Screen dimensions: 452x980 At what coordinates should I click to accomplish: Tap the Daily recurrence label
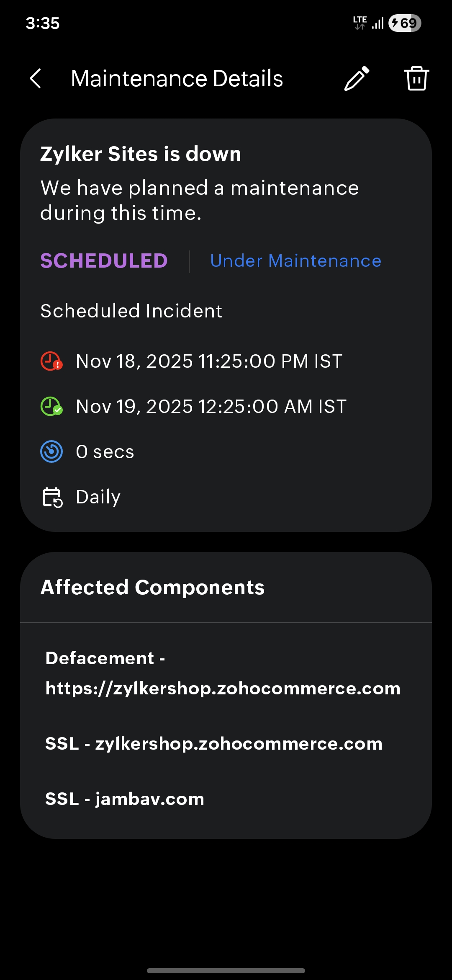(98, 497)
